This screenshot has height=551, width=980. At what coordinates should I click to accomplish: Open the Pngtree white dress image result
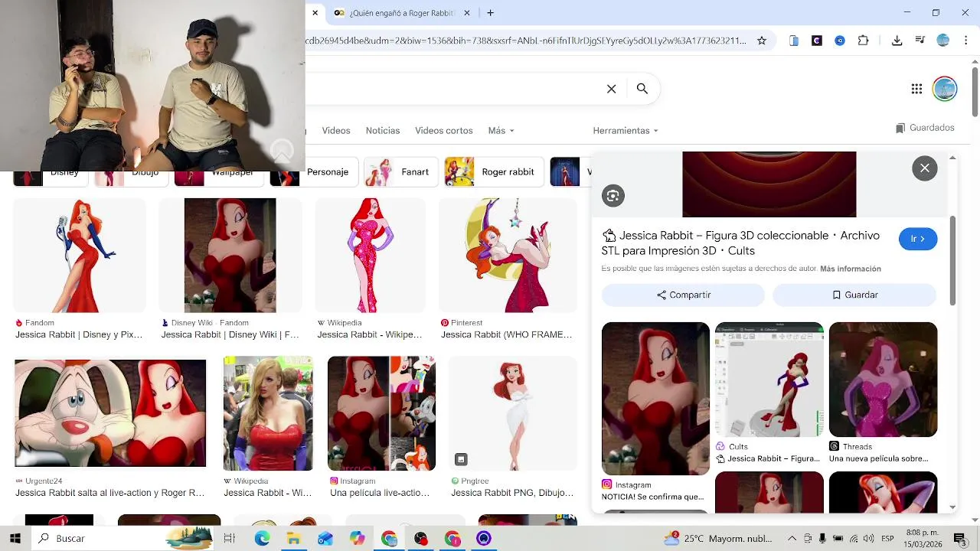click(512, 413)
